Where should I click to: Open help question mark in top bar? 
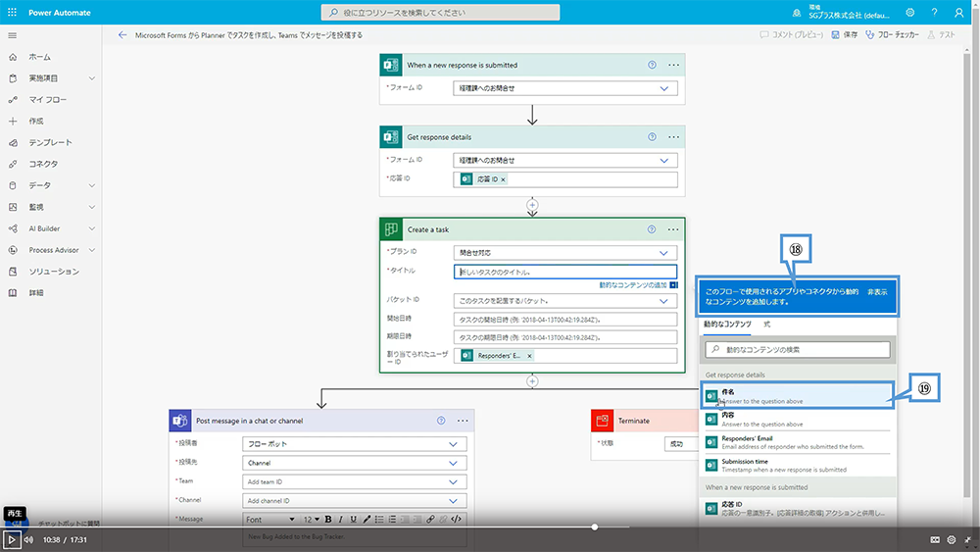point(934,13)
